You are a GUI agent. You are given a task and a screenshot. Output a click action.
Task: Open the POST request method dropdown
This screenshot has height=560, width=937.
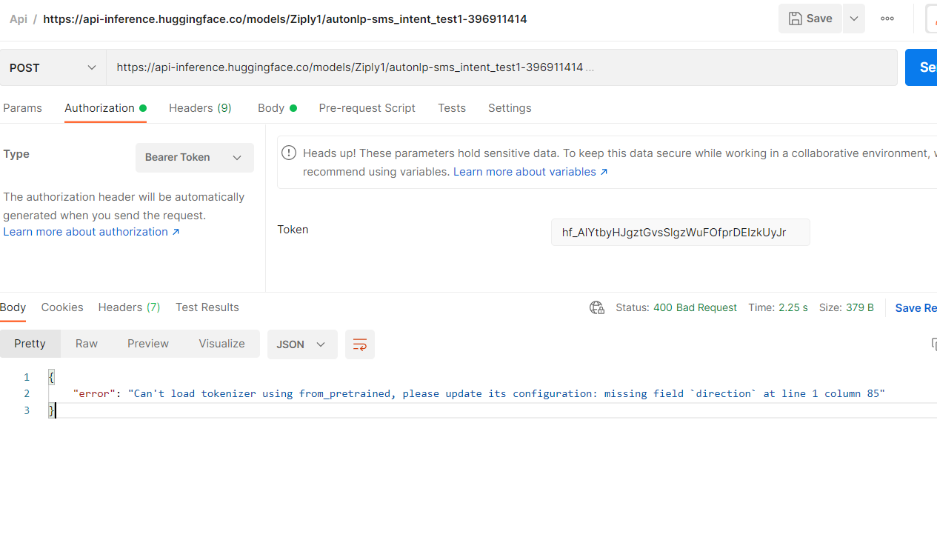point(52,67)
